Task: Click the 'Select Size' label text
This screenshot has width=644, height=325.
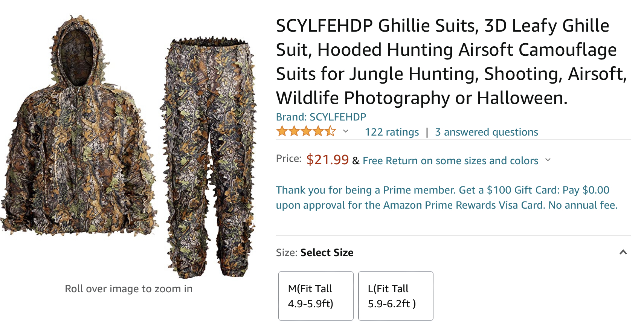Action: tap(327, 253)
